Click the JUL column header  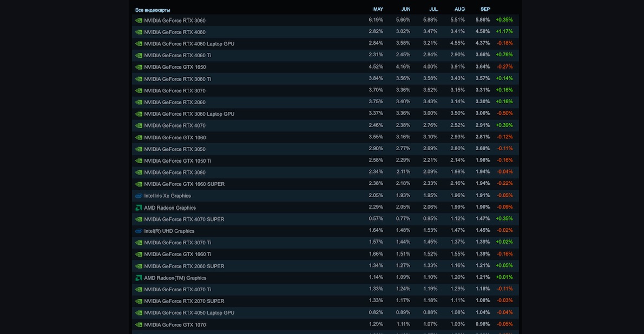point(433,9)
